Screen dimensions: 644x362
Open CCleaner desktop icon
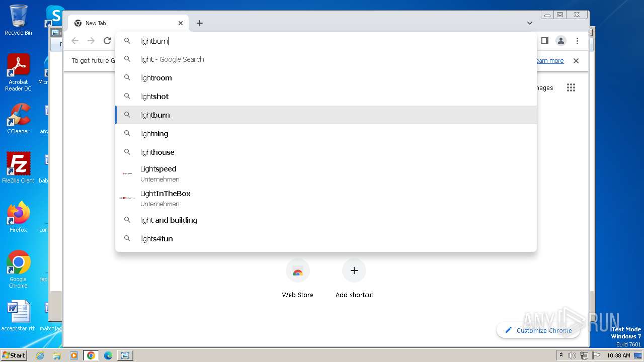click(x=18, y=119)
